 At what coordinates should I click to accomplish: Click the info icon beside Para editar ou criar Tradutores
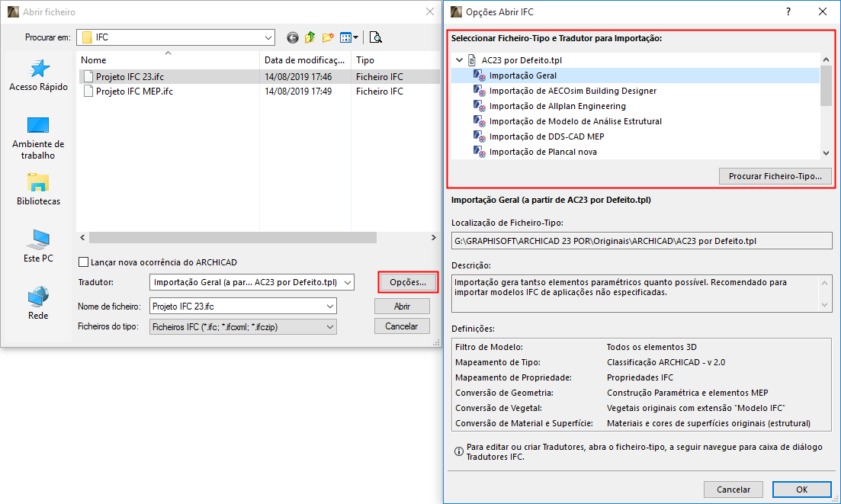tap(458, 451)
